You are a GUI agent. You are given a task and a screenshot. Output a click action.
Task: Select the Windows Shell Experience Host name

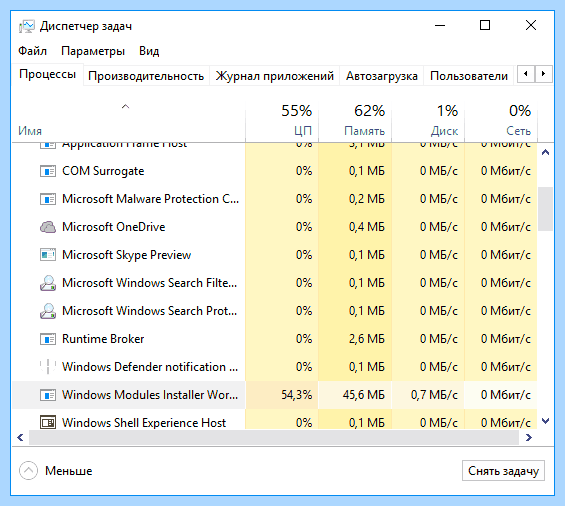(144, 422)
